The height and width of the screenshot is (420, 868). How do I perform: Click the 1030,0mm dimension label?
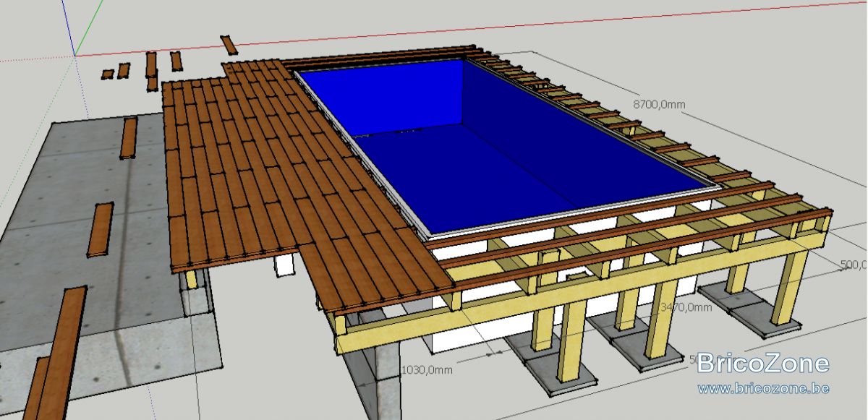[x=427, y=370]
